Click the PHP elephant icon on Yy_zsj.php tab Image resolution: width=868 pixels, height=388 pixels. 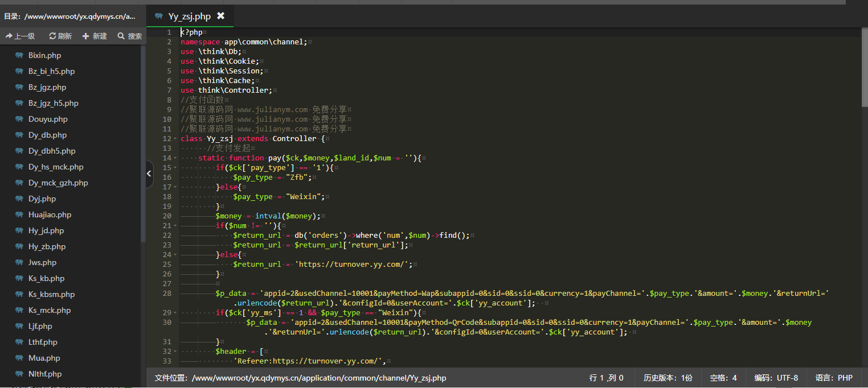pyautogui.click(x=159, y=16)
